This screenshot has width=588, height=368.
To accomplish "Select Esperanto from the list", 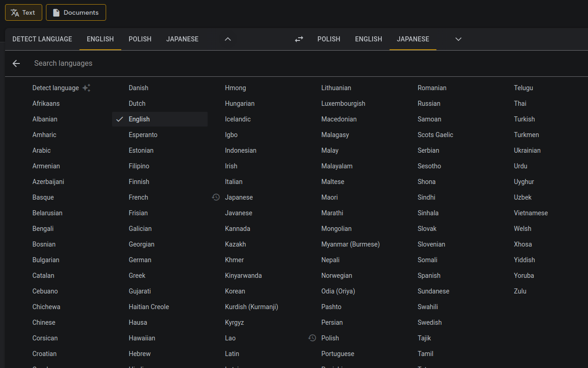I will click(143, 135).
